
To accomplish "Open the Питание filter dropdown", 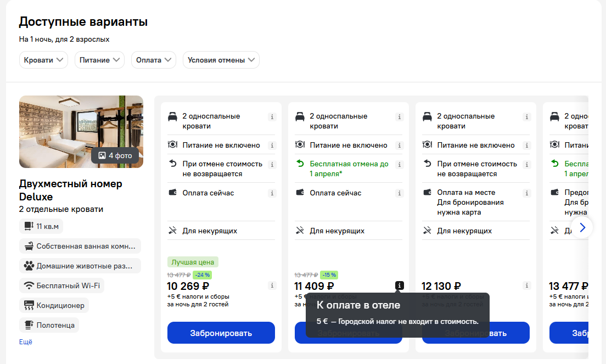I will click(99, 60).
